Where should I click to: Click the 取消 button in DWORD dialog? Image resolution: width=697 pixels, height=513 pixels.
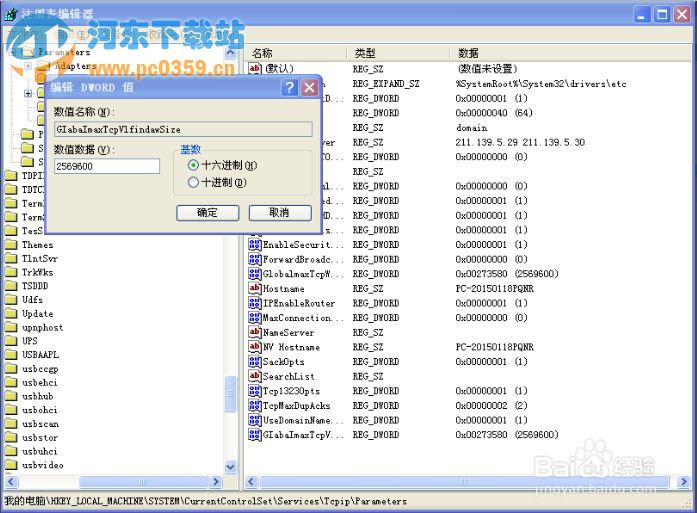(x=280, y=212)
